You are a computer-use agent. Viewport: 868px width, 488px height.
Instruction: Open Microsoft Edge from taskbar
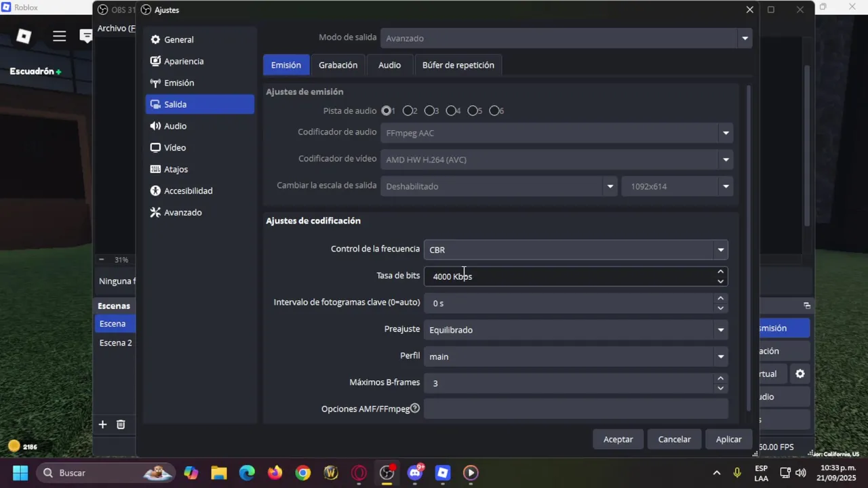pos(247,472)
